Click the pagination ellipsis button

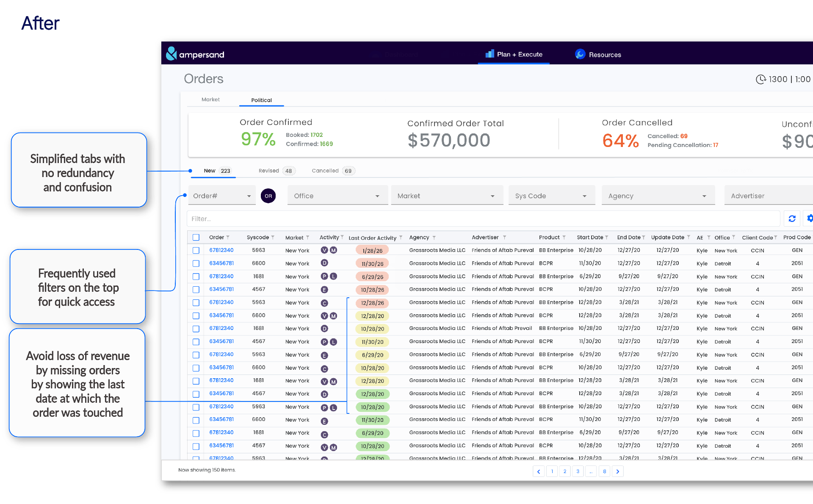(x=591, y=471)
